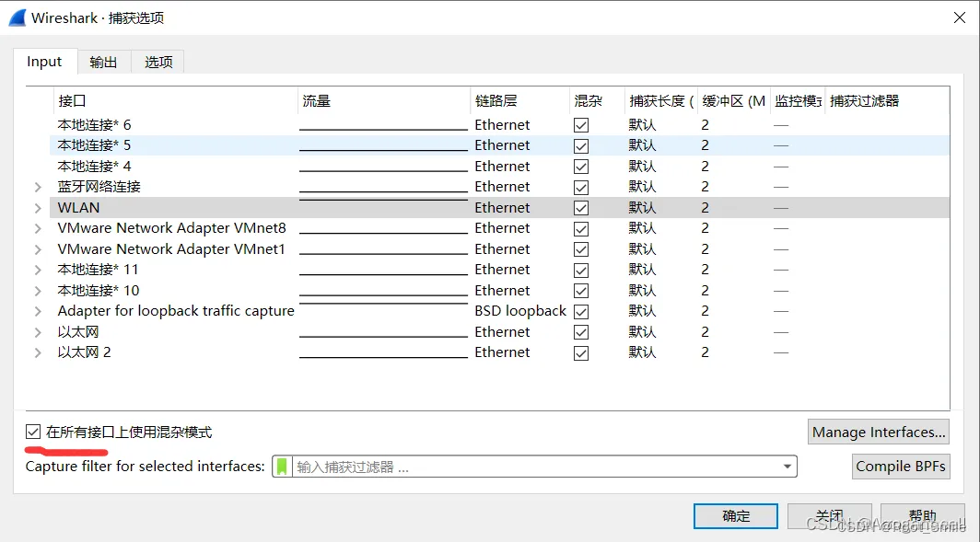Click the green bookmark icon in capture filter

(x=282, y=467)
